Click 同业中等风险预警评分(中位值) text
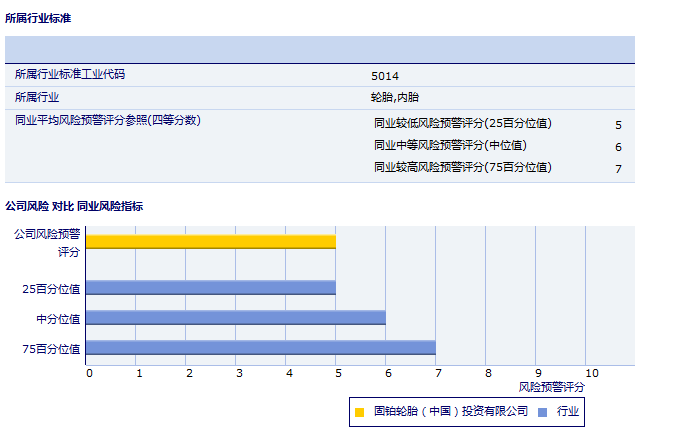 [x=449, y=146]
